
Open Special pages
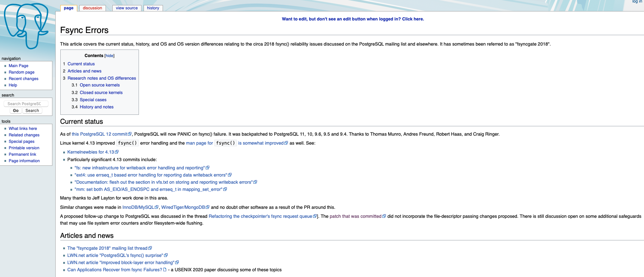[22, 141]
